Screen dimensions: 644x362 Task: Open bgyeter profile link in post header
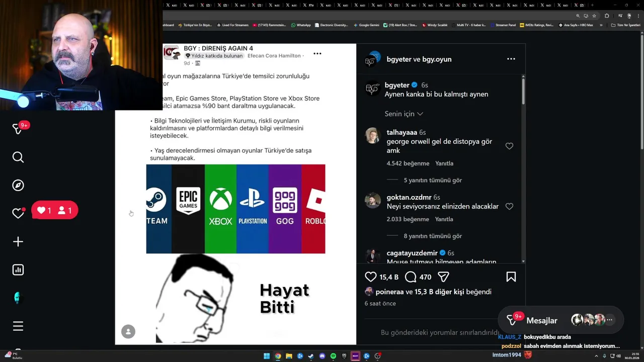[x=398, y=59]
